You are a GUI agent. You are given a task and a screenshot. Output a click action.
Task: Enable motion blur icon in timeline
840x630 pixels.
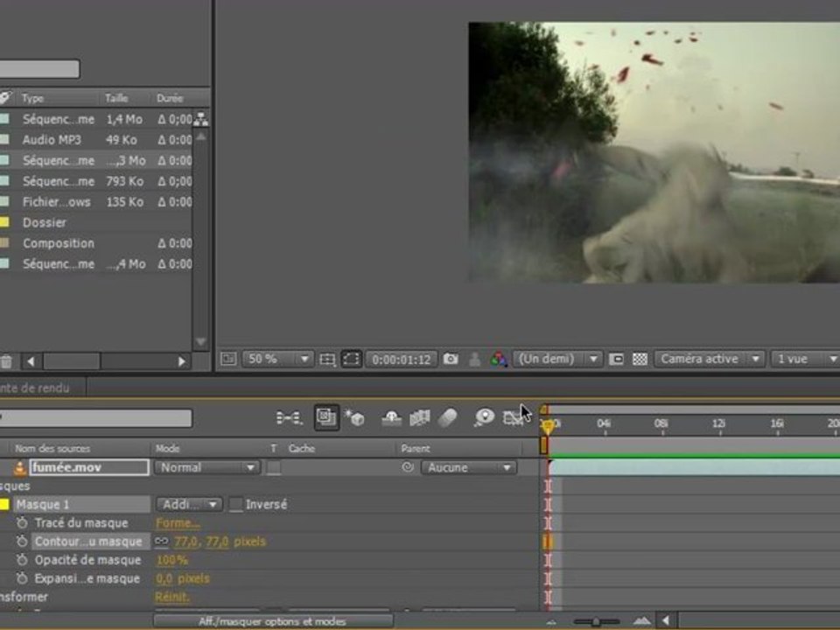(448, 418)
